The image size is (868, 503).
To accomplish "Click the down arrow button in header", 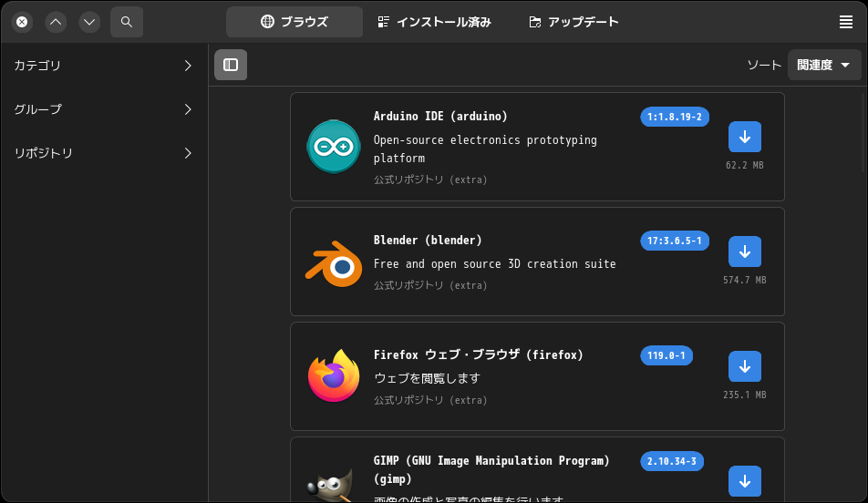I will tap(89, 22).
